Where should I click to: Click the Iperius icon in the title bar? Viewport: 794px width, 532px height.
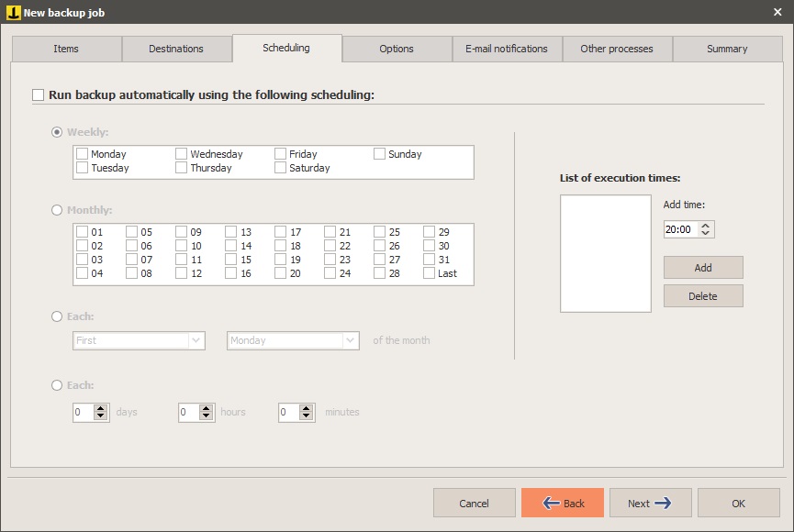point(13,12)
